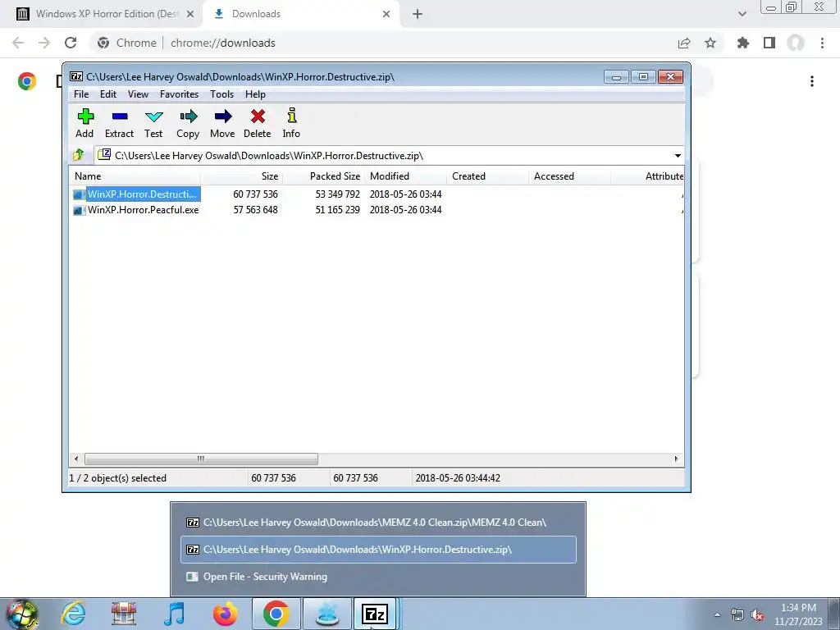Screen dimensions: 840x630
Task: Expand the 7-Zip address path dropdown
Action: point(678,155)
